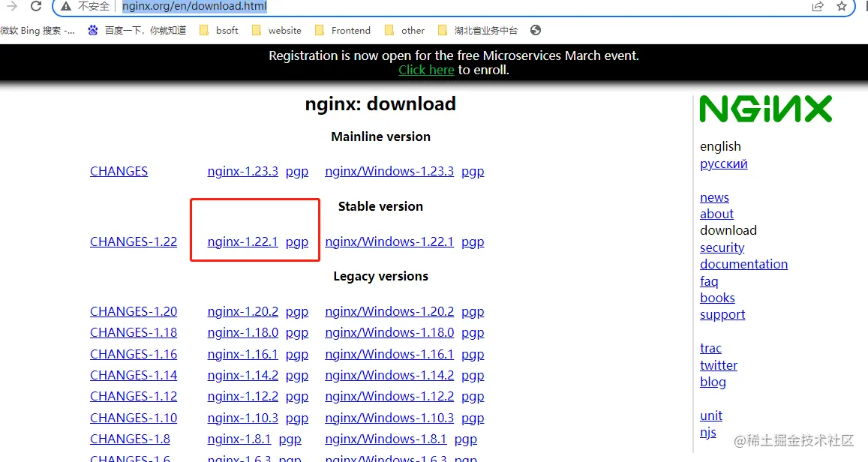Download nginx-1.23.3 source
Viewport: 868px width, 462px height.
point(243,172)
